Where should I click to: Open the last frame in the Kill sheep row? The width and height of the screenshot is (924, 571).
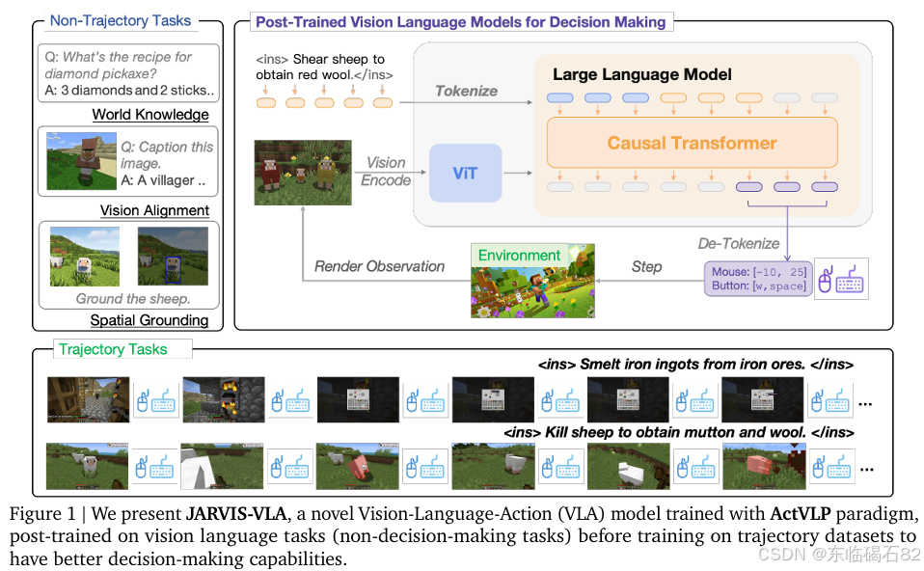point(764,466)
